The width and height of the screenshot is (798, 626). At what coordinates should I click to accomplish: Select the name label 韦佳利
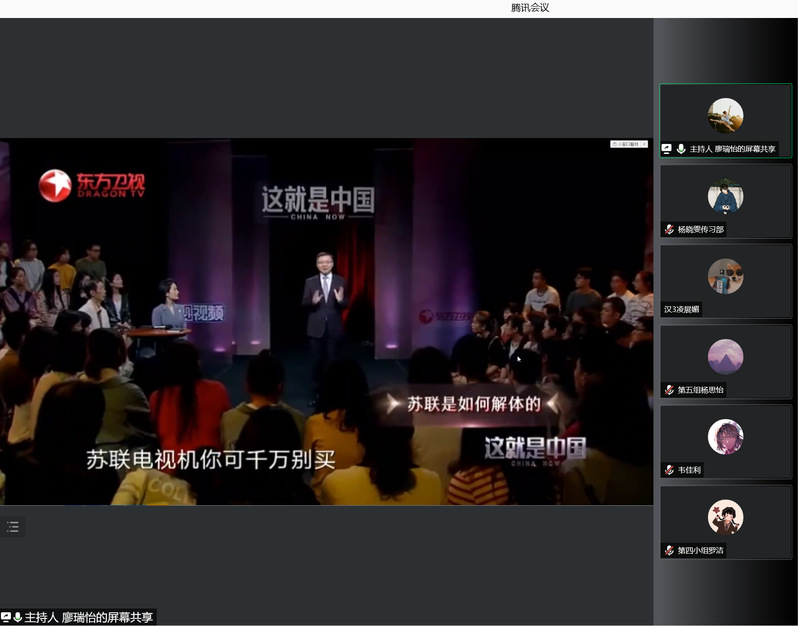tap(689, 470)
